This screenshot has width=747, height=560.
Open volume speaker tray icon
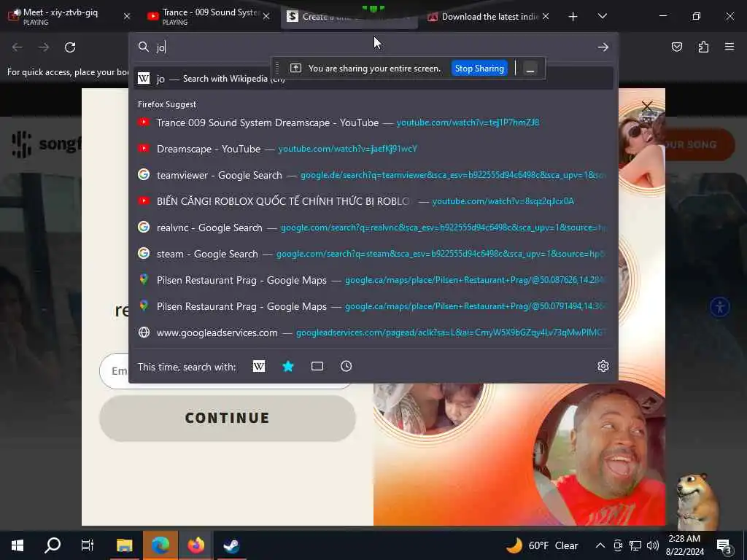653,545
